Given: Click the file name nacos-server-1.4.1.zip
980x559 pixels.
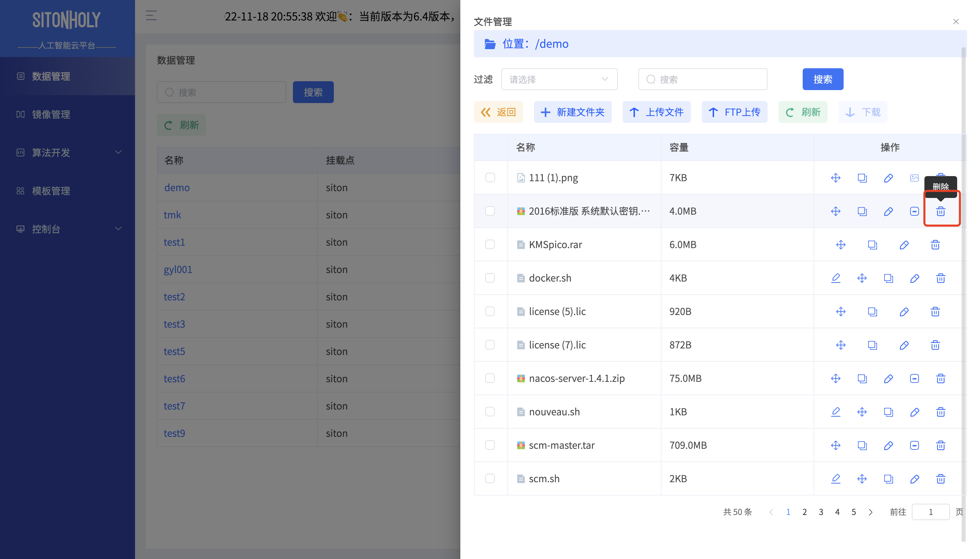Looking at the screenshot, I should [x=577, y=378].
